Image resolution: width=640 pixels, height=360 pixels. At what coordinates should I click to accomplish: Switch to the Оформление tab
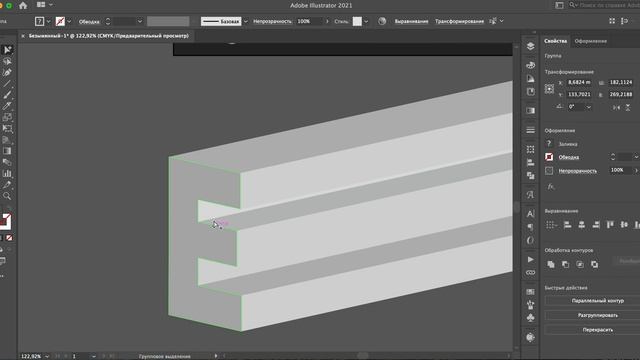(x=591, y=41)
